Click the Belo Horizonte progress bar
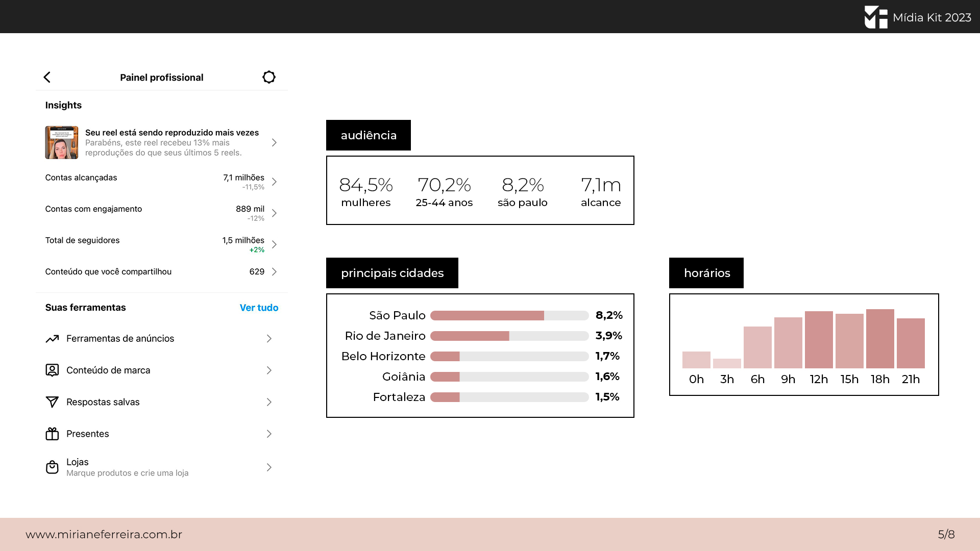 509,357
